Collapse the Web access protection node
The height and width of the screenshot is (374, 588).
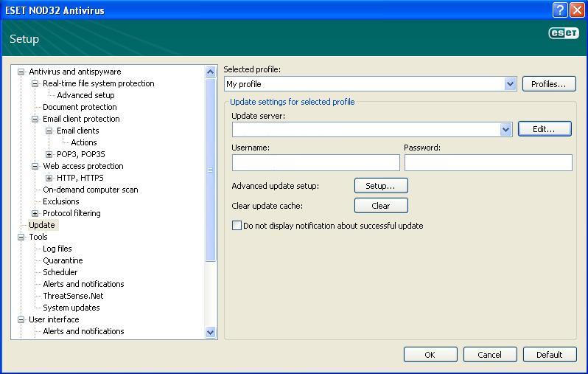coord(35,166)
